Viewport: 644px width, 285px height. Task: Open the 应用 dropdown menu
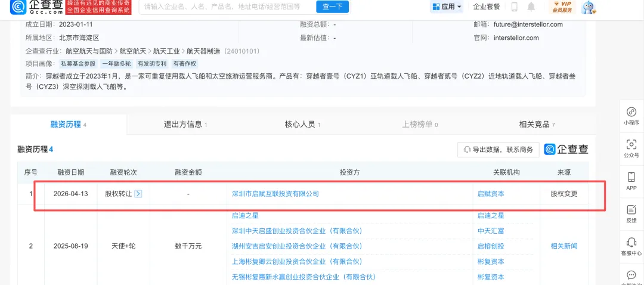click(x=447, y=7)
